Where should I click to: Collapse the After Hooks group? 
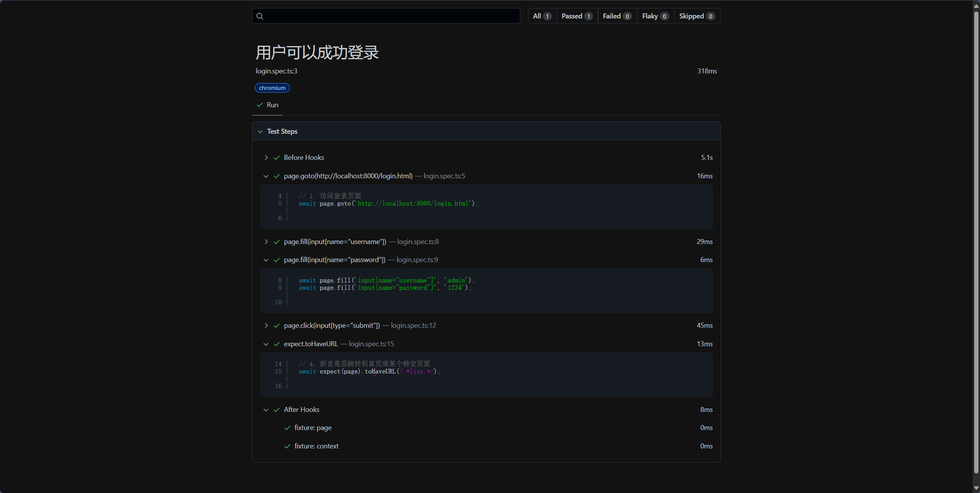click(266, 410)
